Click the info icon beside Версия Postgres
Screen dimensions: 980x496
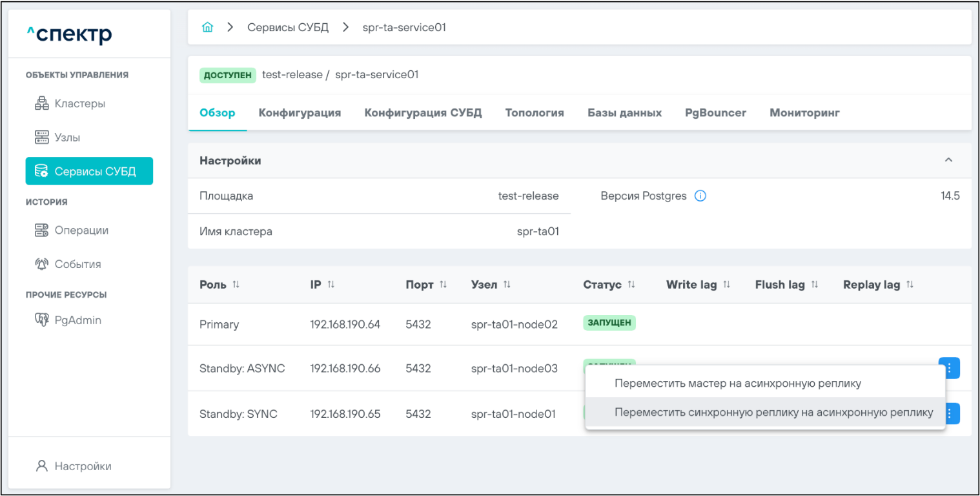click(700, 196)
